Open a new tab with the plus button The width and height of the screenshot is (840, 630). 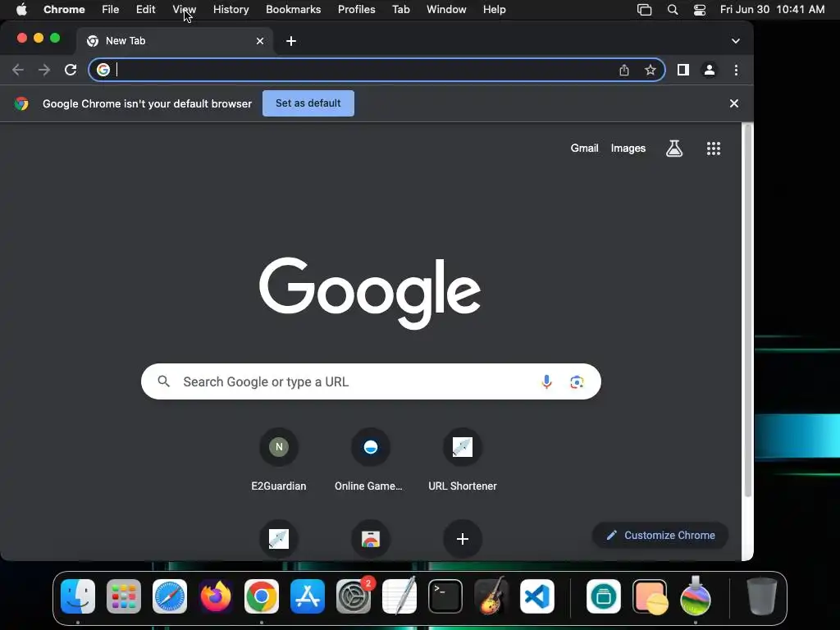(x=291, y=41)
